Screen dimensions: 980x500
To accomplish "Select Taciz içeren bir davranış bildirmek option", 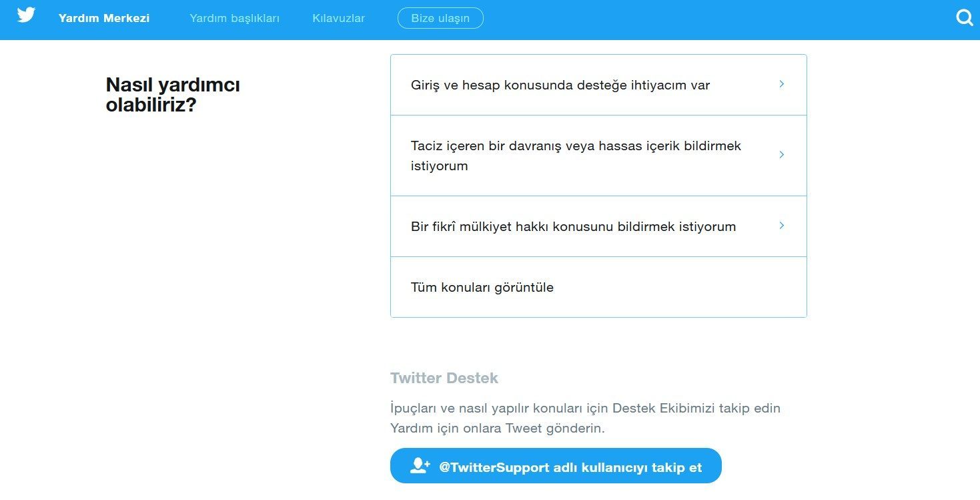I will click(x=598, y=156).
